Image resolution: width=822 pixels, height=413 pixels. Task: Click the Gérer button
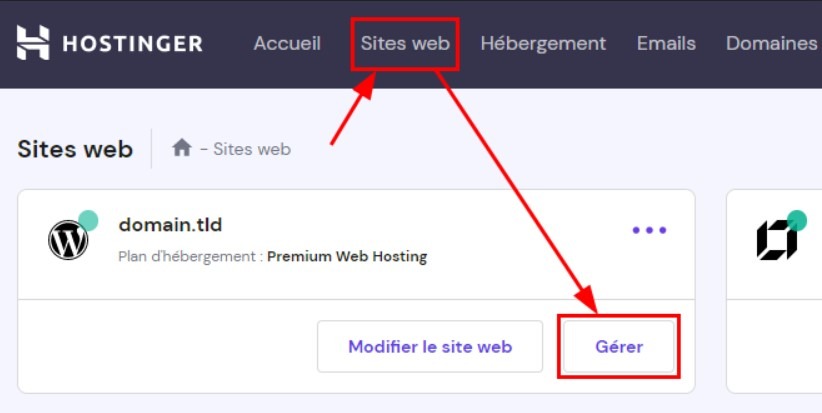pyautogui.click(x=619, y=346)
